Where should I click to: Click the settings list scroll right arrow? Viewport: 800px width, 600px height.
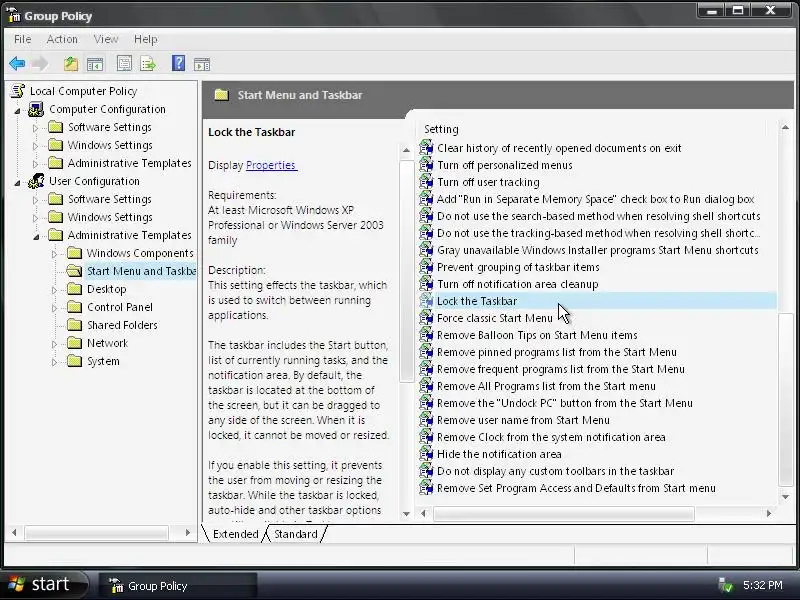click(769, 513)
